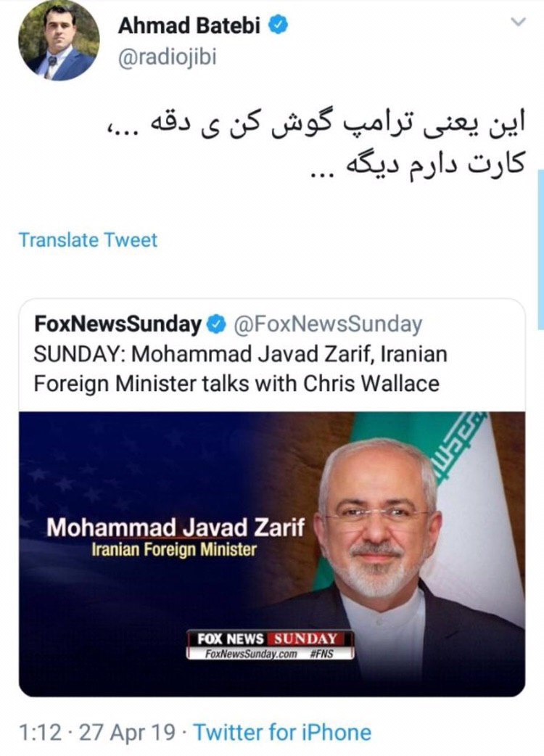Click the Twitter for iPhone source link
This screenshot has height=756, width=544.
(x=282, y=732)
